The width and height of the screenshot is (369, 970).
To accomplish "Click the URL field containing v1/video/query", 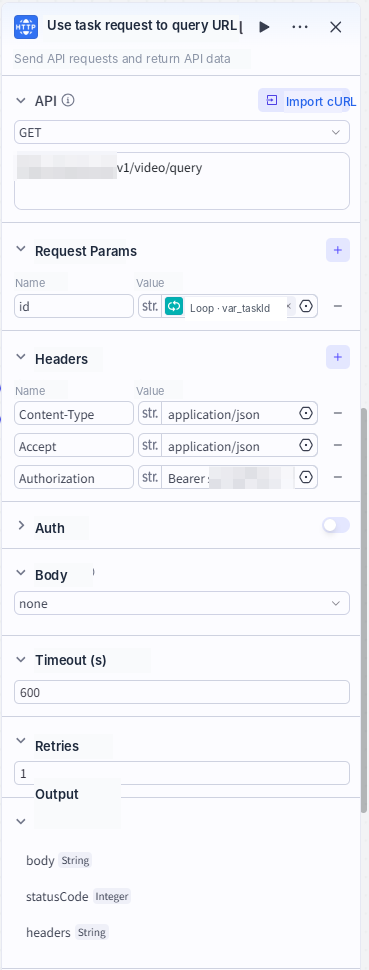I will (182, 181).
